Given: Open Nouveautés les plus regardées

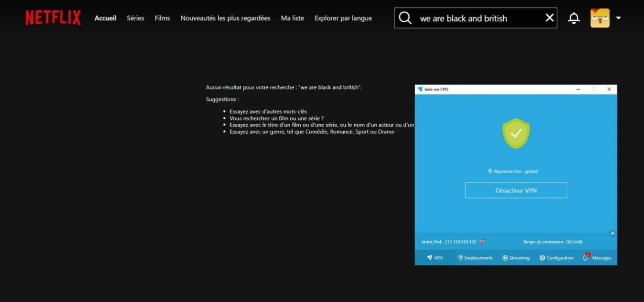Looking at the screenshot, I should click(225, 18).
